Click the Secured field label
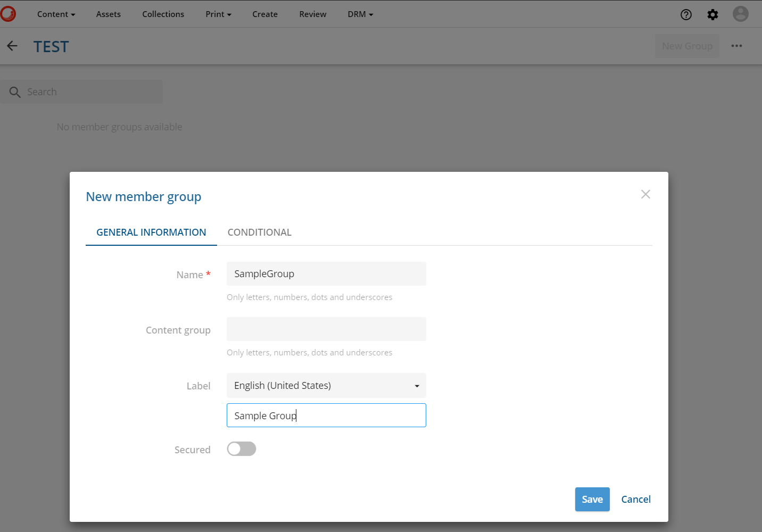 (193, 450)
